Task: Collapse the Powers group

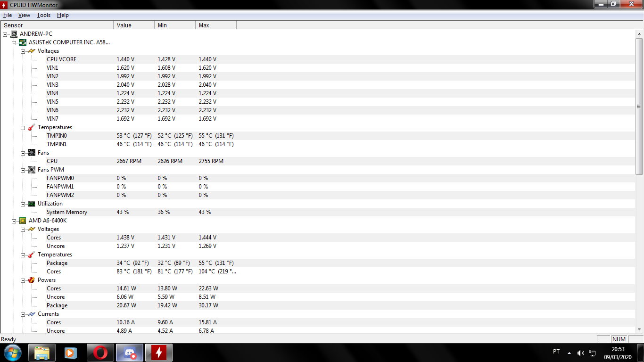Action: point(23,280)
